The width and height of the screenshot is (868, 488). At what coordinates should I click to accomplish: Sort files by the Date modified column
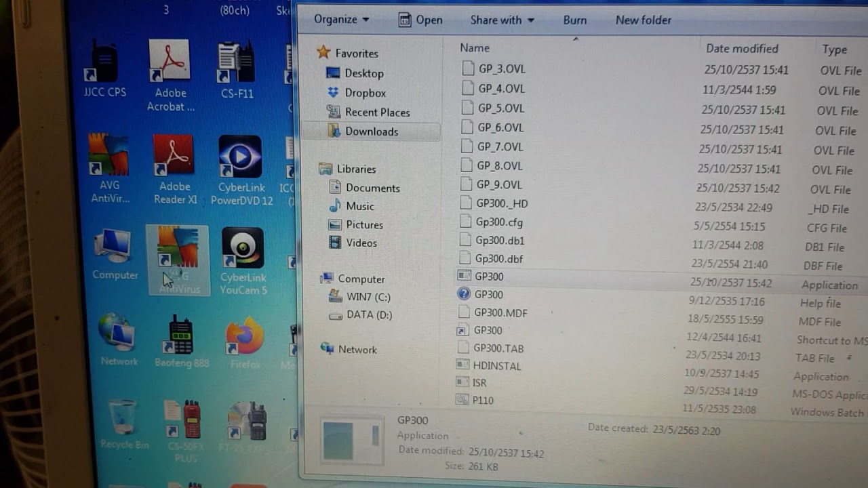742,48
